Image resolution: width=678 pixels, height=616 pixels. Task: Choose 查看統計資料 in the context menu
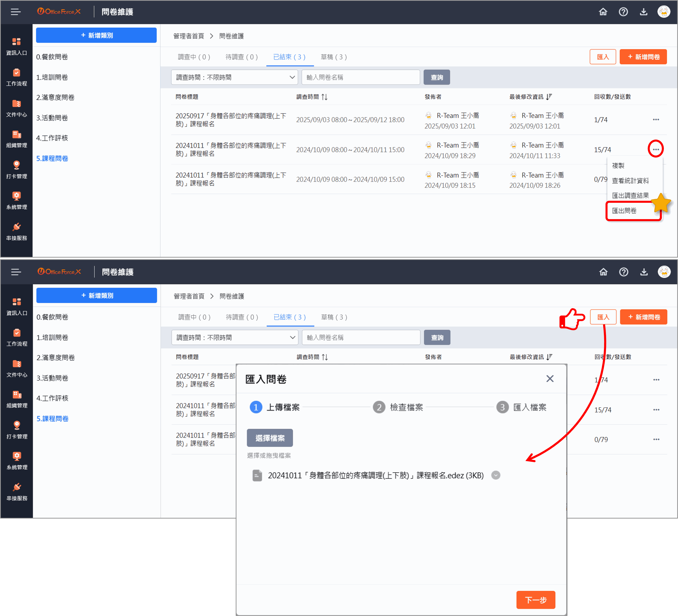pos(630,181)
